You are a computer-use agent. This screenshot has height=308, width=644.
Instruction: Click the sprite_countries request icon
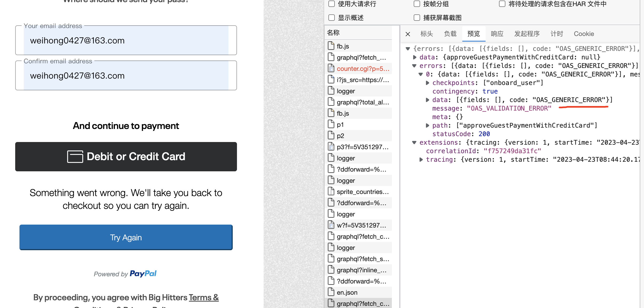pos(331,192)
